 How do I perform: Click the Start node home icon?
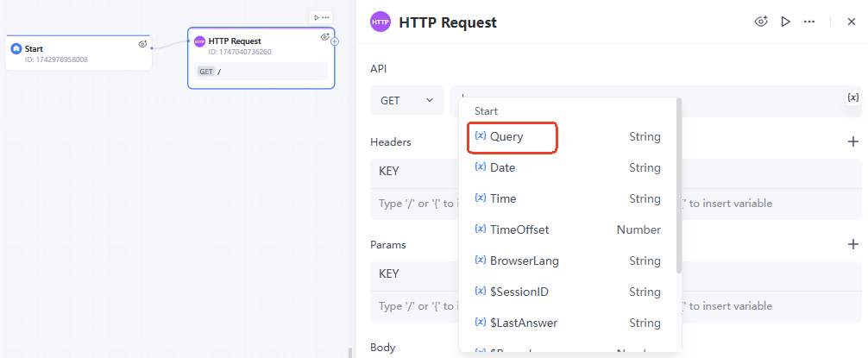pos(16,48)
